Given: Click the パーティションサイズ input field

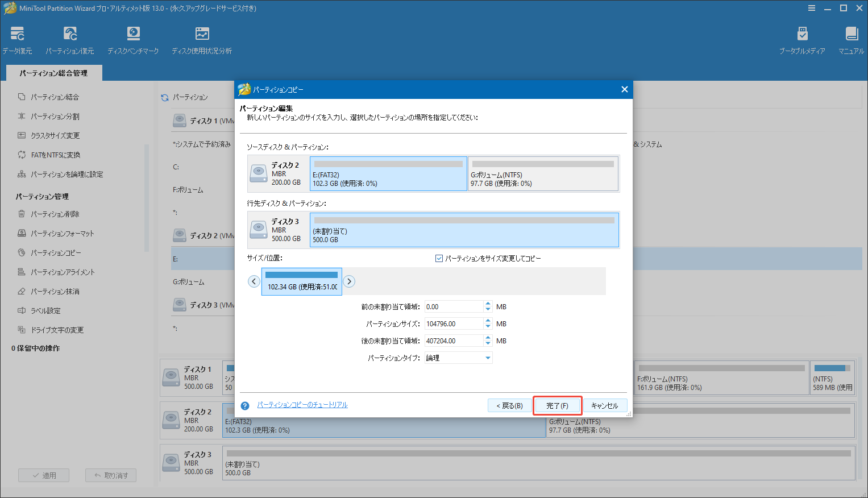Looking at the screenshot, I should pyautogui.click(x=455, y=323).
